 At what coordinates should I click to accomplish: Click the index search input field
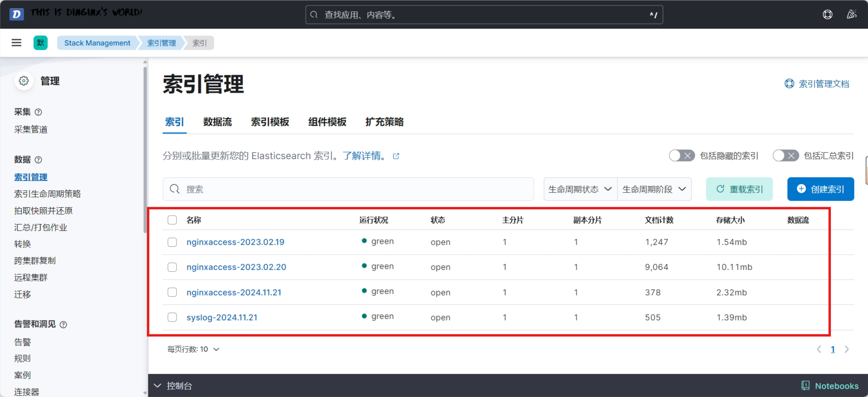pos(348,189)
